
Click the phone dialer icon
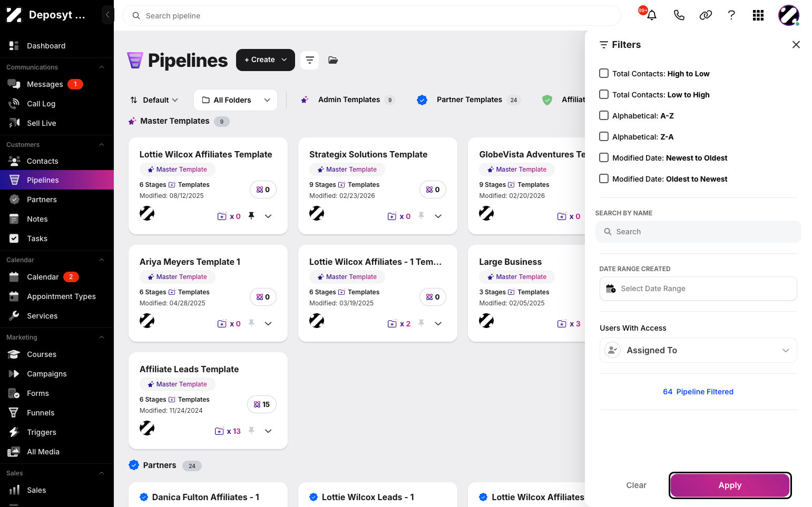point(679,15)
